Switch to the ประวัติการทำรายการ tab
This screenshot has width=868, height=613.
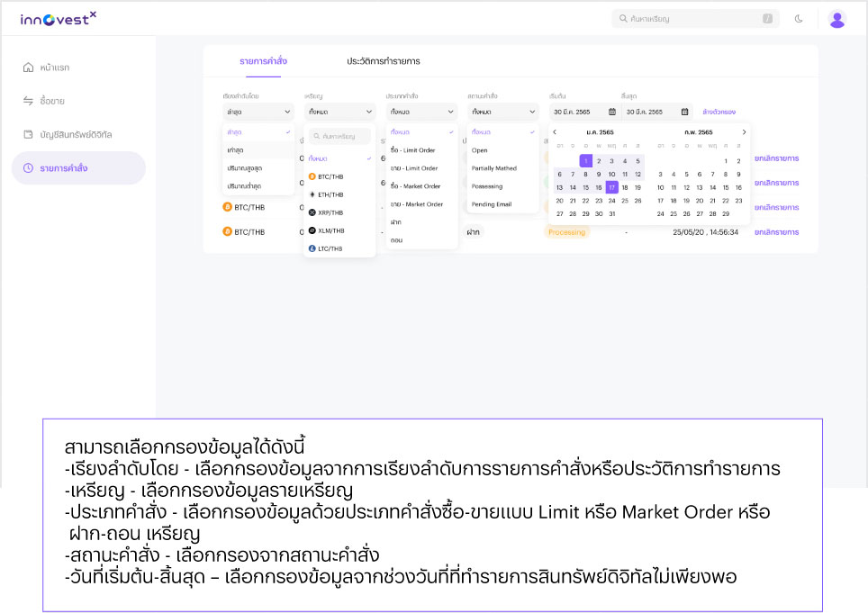point(383,61)
